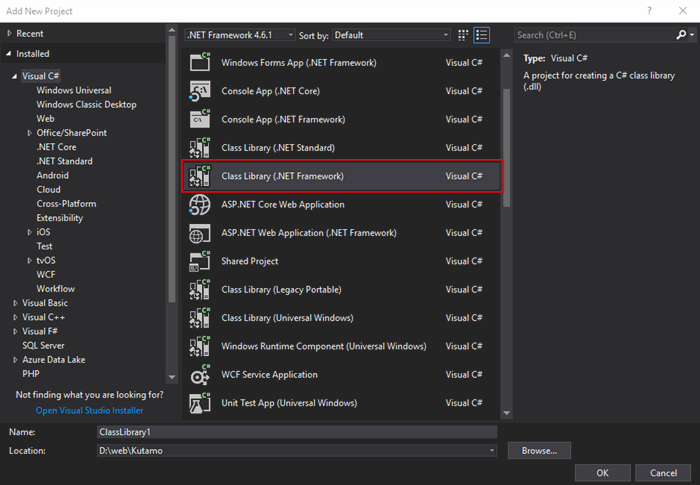Select Cloud category
This screenshot has width=700, height=485.
pyautogui.click(x=48, y=189)
